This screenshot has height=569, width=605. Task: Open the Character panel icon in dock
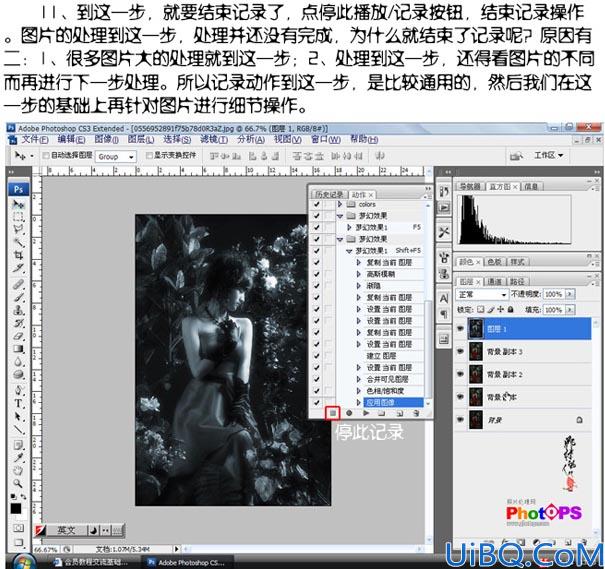[x=444, y=299]
